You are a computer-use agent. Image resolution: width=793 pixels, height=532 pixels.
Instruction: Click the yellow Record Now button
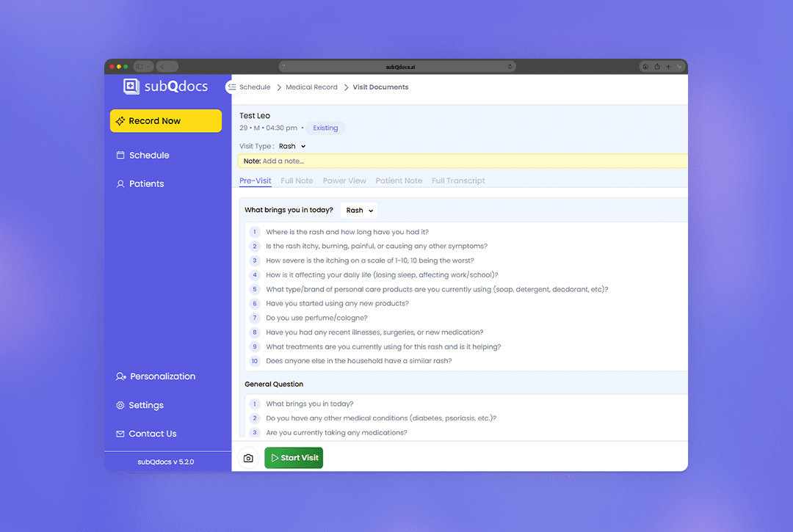pyautogui.click(x=166, y=121)
